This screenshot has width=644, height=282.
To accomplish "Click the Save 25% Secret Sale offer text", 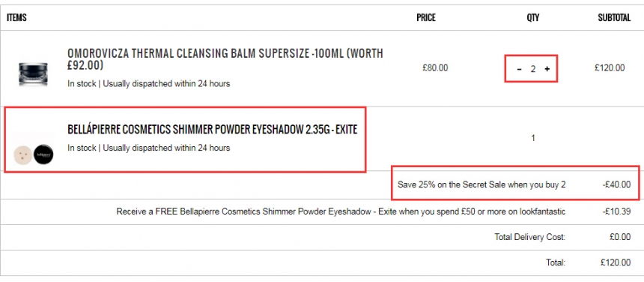I will coord(482,184).
